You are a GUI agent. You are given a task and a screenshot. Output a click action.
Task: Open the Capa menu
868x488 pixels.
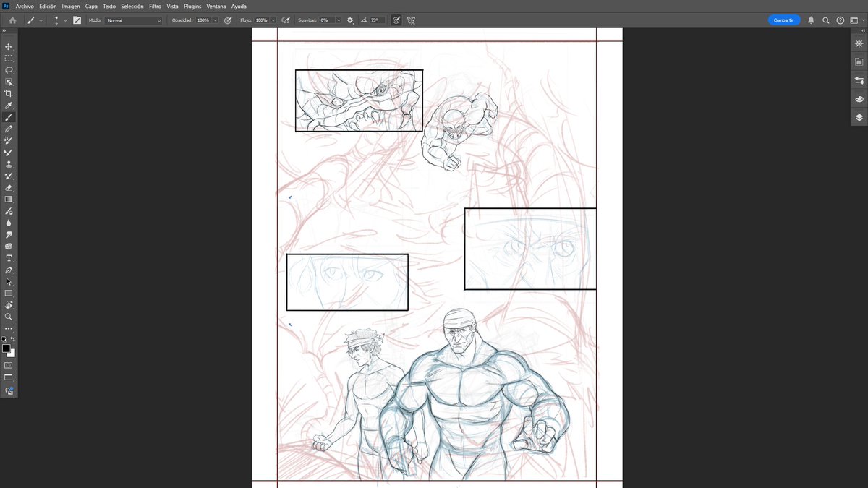coord(91,6)
